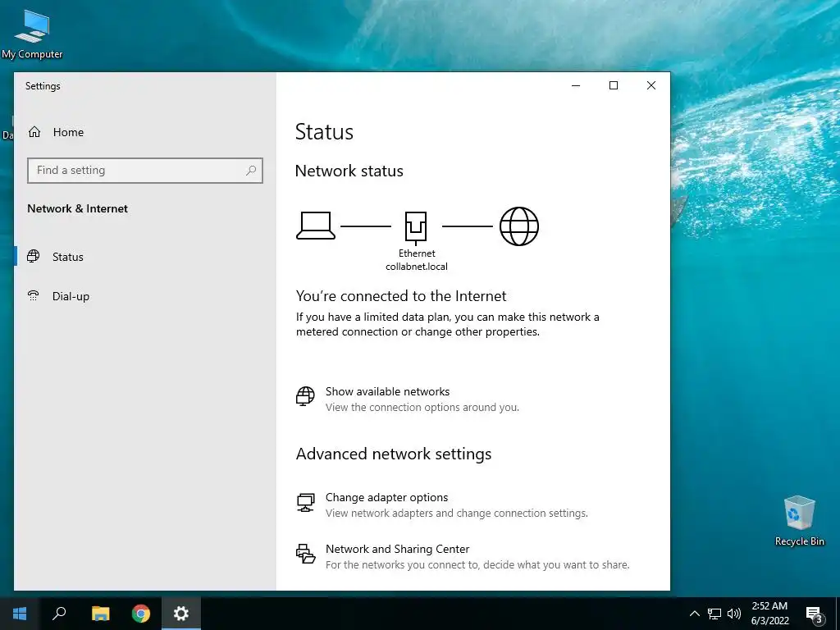Image resolution: width=840 pixels, height=630 pixels.
Task: Click the Network and Sharing Center icon
Action: point(305,554)
